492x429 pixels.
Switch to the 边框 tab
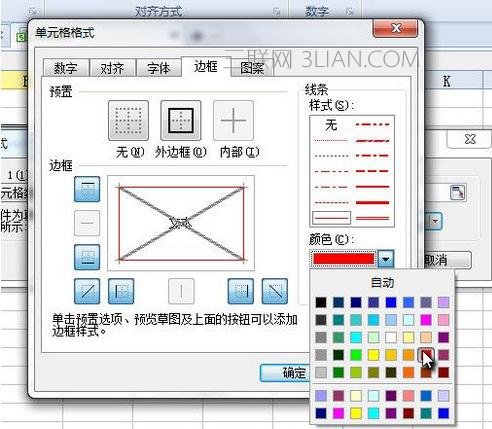(206, 67)
